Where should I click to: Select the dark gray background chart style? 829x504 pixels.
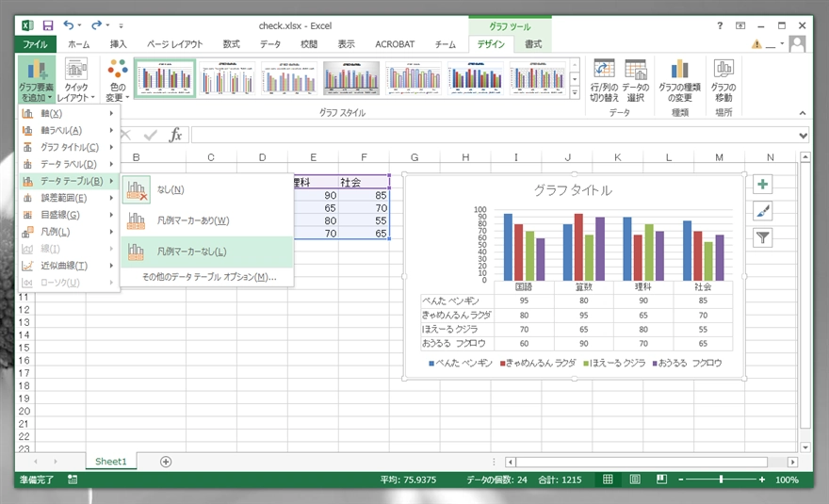(351, 78)
